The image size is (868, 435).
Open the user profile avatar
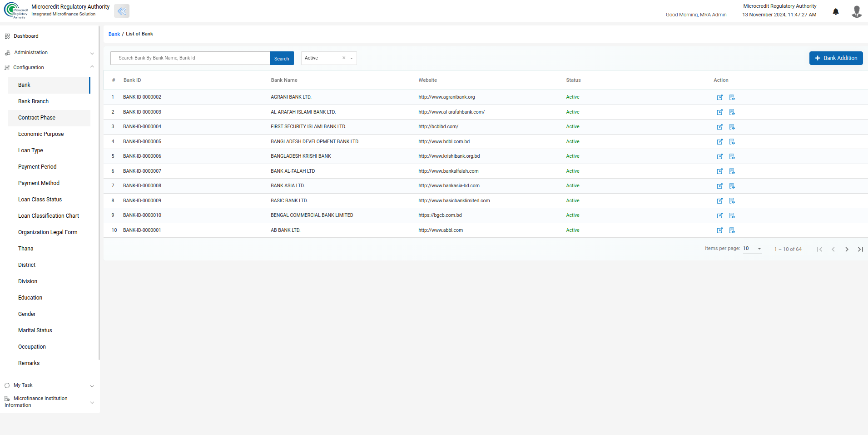(x=857, y=12)
